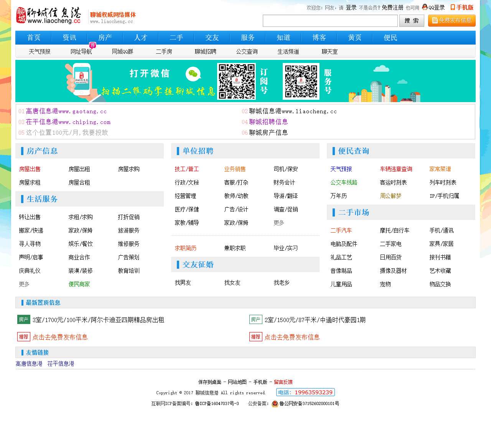Open the 服务 navigation tab

(x=248, y=38)
